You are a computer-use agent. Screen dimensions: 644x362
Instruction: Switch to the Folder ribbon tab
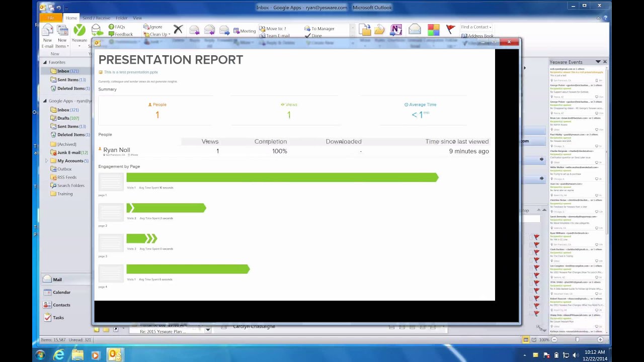121,18
